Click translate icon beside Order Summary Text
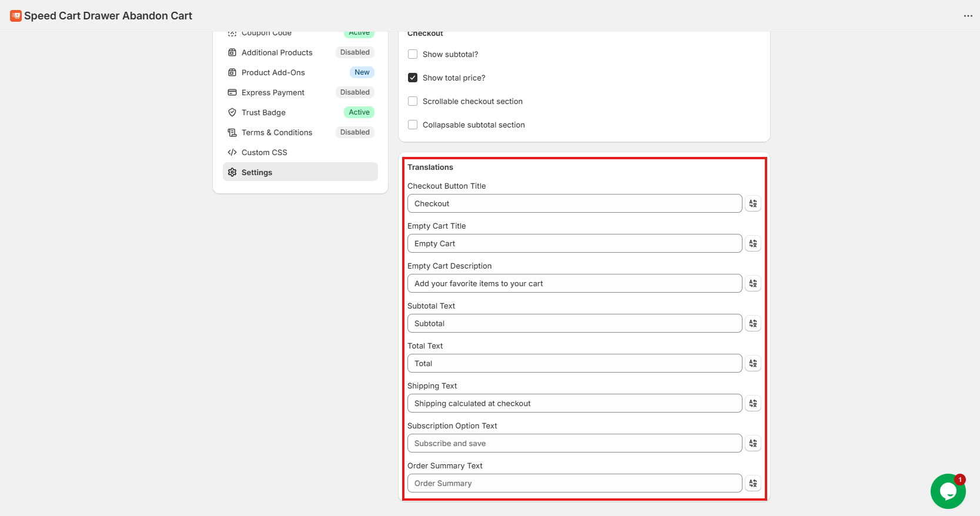Screen dimensions: 980x516 pos(752,483)
